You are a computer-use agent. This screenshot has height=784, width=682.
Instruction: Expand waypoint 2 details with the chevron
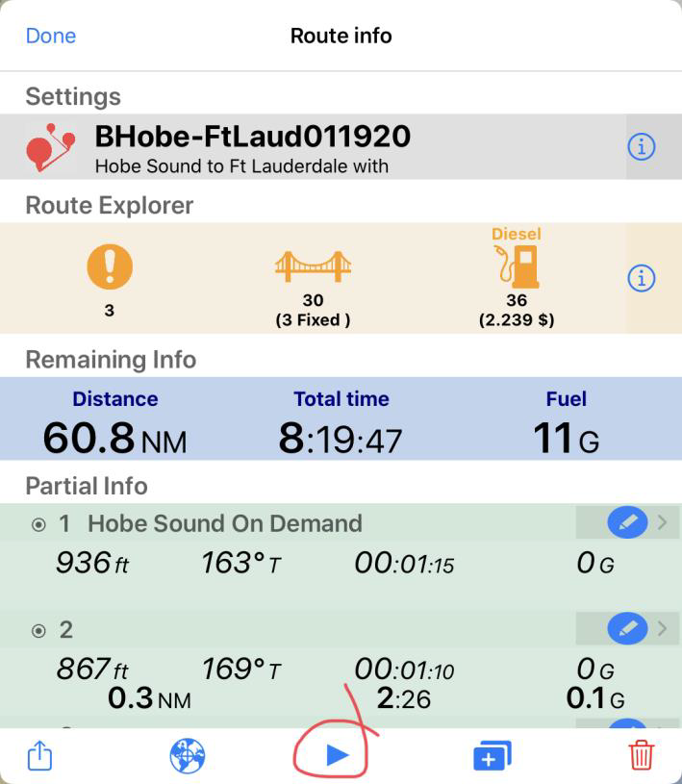[x=663, y=628]
